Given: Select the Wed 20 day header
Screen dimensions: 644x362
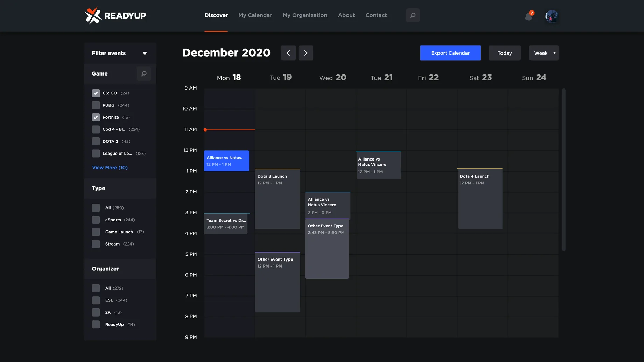Looking at the screenshot, I should (x=332, y=78).
